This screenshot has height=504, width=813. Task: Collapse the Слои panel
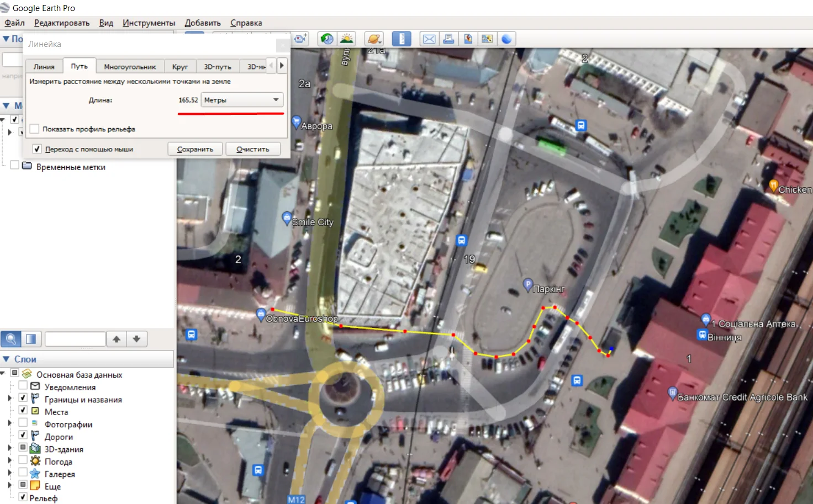[x=6, y=359]
